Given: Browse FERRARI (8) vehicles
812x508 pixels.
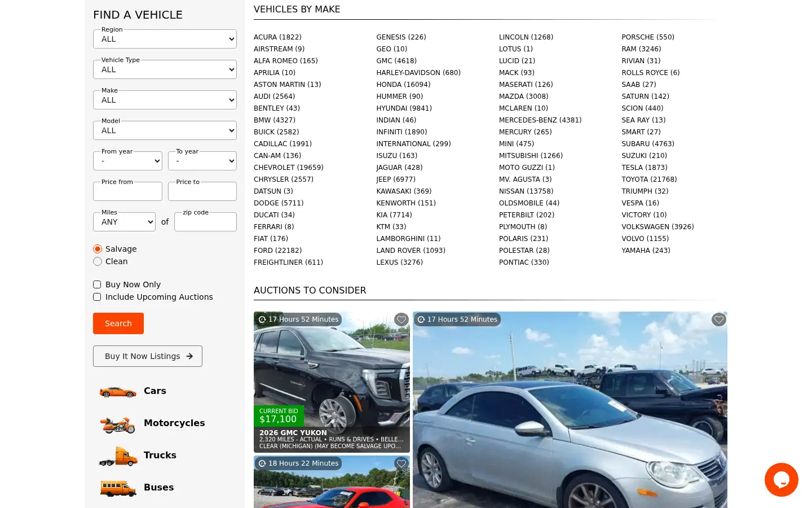Looking at the screenshot, I should [x=273, y=227].
